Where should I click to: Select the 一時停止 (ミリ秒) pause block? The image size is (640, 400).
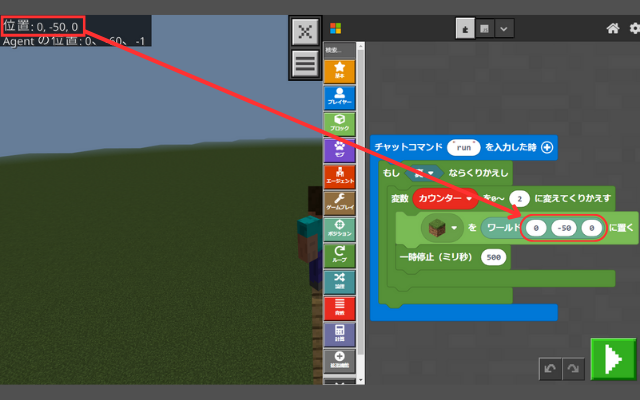coord(435,257)
